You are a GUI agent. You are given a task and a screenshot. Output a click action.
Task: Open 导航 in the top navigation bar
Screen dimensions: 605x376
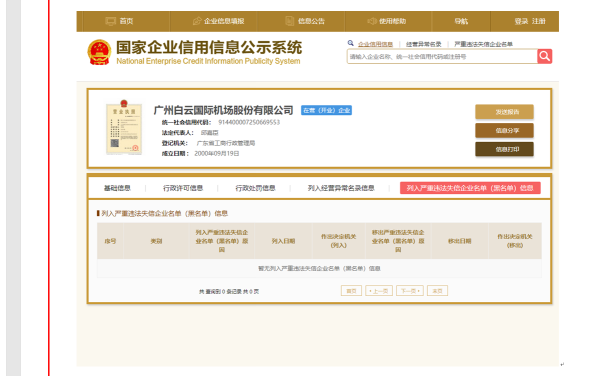tap(461, 21)
